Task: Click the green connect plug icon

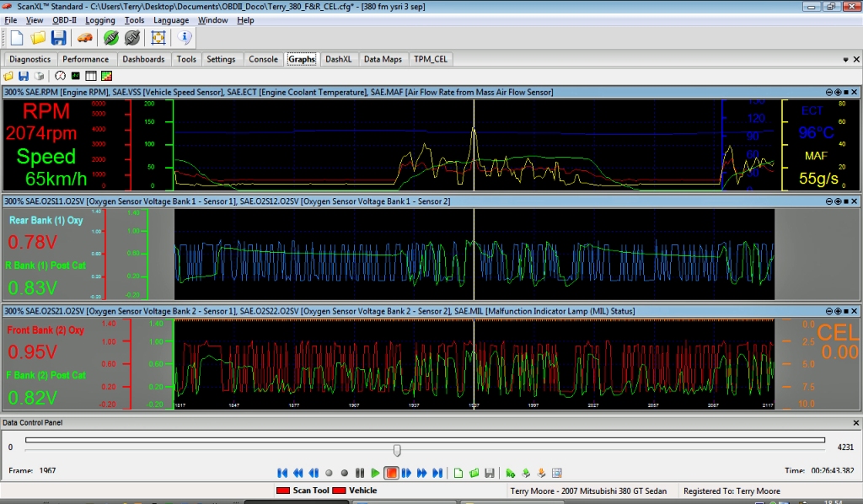Action: point(110,38)
